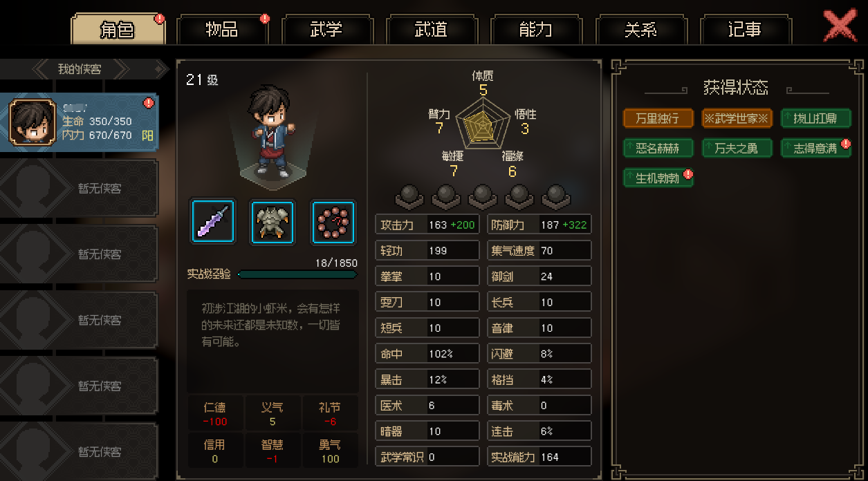Select the hero portrait card
This screenshot has height=481, width=868.
click(80, 122)
